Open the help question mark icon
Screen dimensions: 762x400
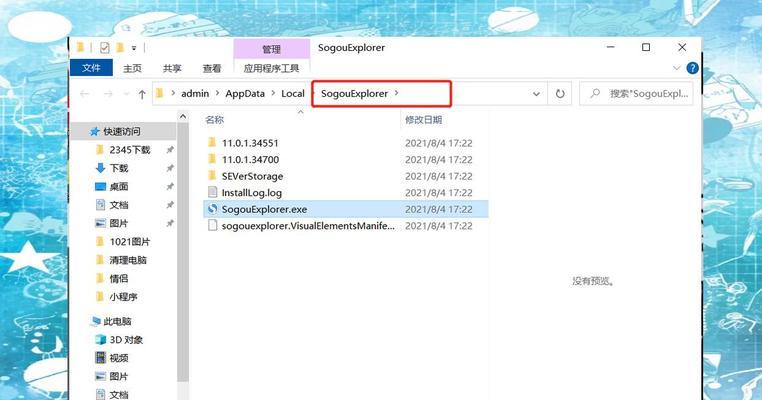[693, 68]
